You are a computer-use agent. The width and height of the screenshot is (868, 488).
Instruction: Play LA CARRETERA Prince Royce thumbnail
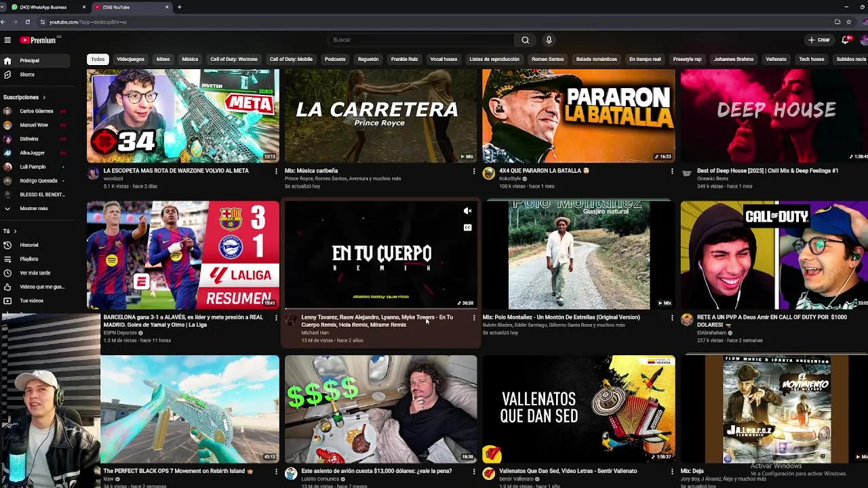pos(380,115)
